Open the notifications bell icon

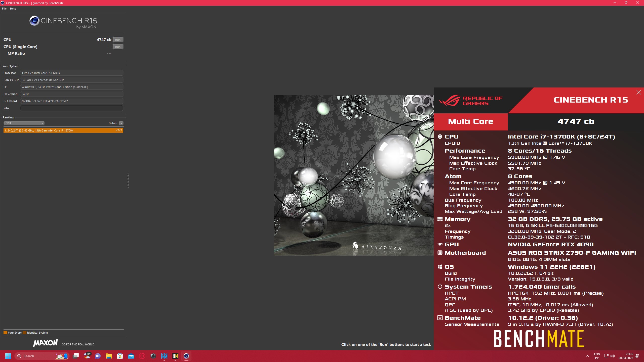click(x=637, y=356)
